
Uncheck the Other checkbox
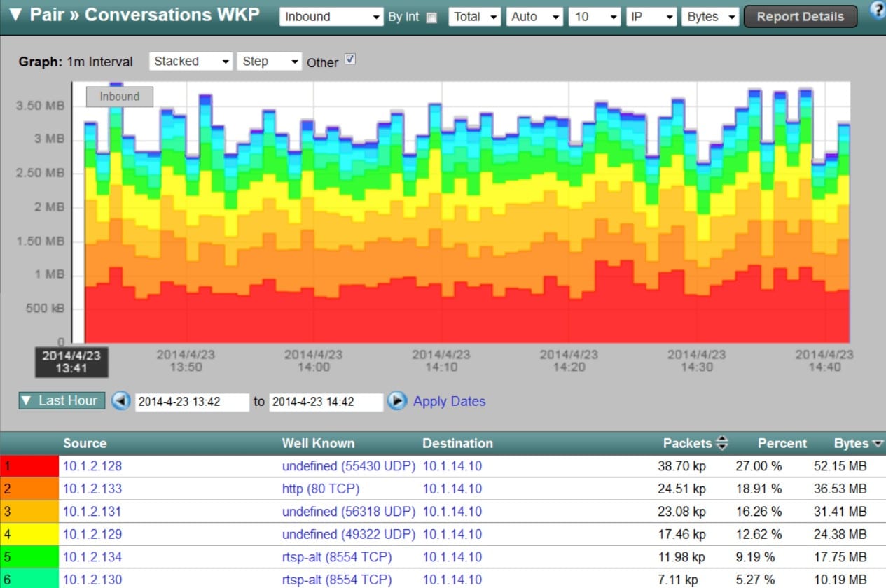[x=350, y=60]
